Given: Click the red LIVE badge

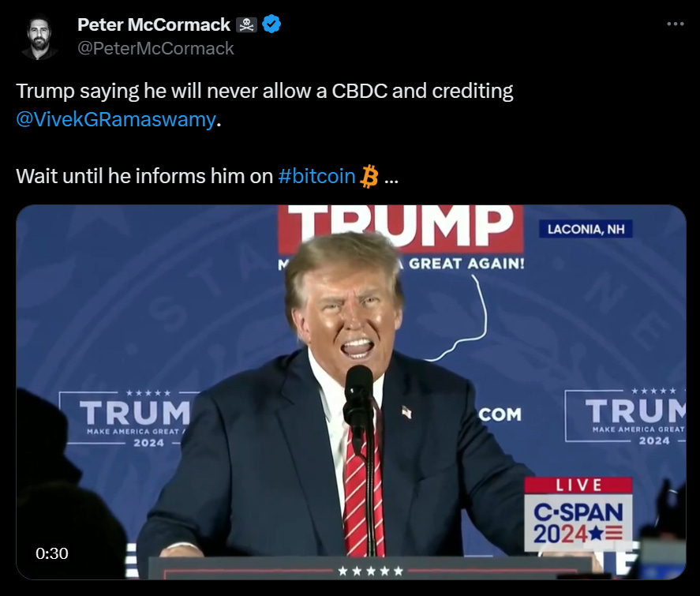Looking at the screenshot, I should point(578,485).
